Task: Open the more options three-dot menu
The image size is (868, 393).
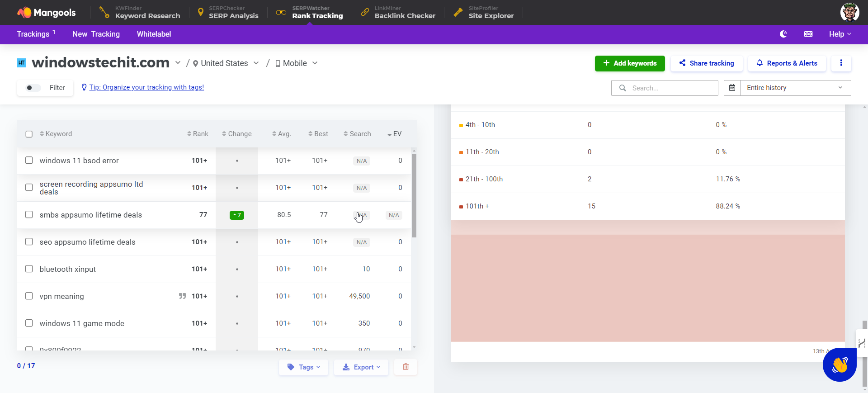Action: tap(841, 63)
